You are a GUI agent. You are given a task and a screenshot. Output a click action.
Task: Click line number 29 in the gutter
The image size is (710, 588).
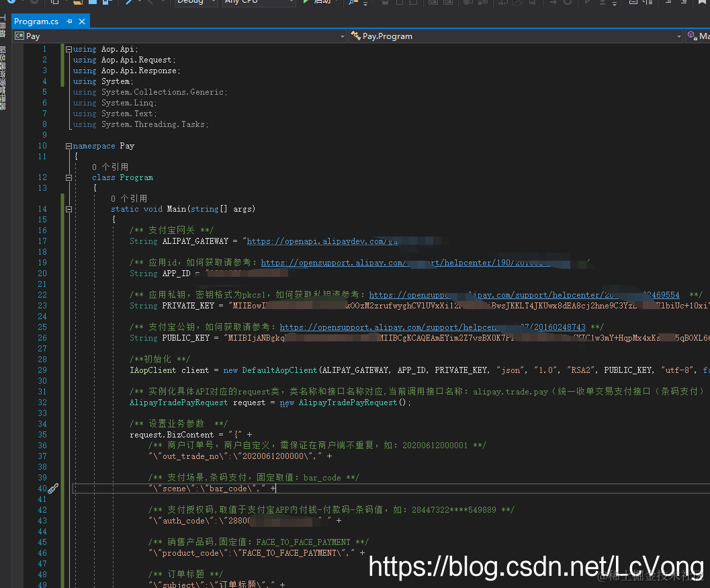[x=42, y=370]
